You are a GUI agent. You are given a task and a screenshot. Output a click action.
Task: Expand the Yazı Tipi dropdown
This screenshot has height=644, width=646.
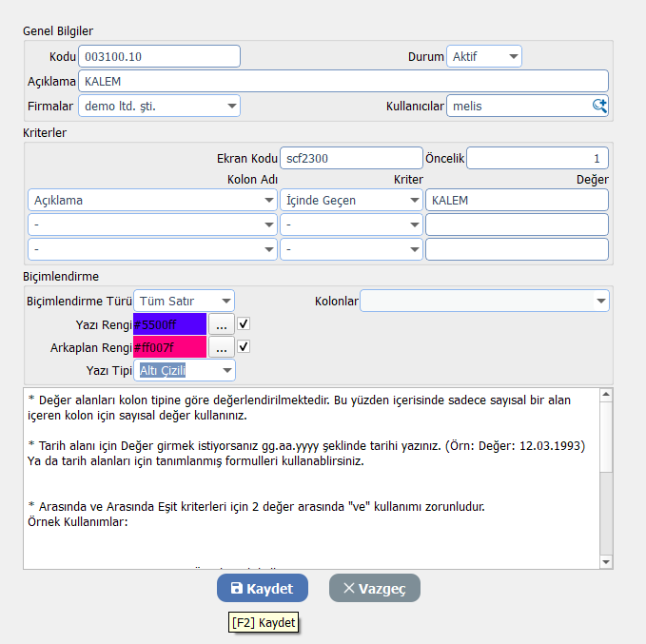(x=185, y=370)
